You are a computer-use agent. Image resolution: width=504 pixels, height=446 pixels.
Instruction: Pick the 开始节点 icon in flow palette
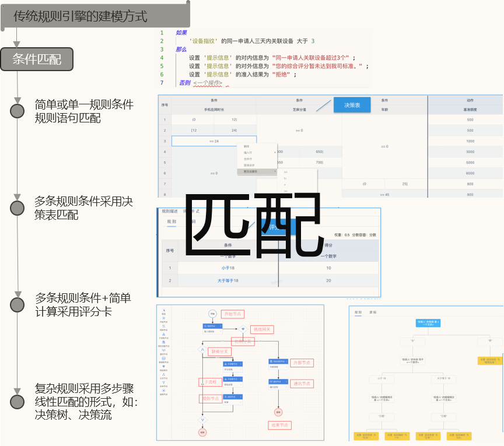(163, 319)
